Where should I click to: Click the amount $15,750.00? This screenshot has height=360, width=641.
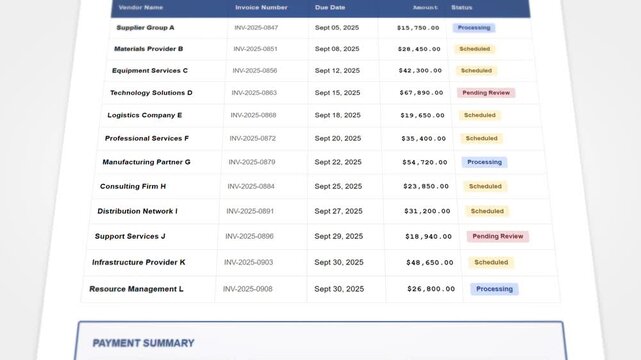tap(418, 28)
